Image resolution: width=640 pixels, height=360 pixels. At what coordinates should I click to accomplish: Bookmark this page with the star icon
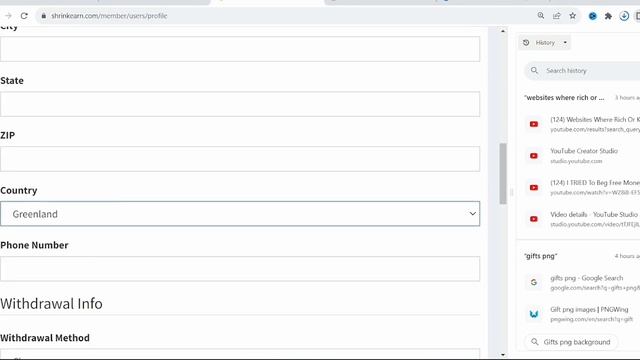573,16
